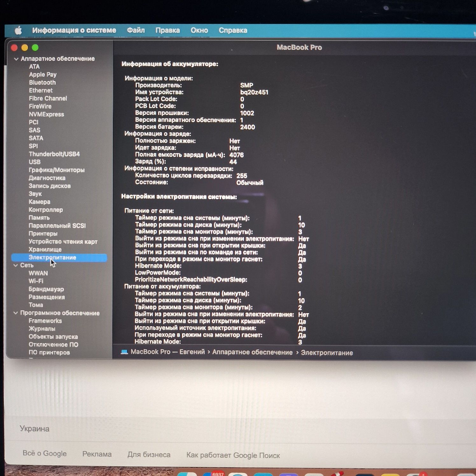Click device name value bq20z451
This screenshot has width=476, height=476.
click(254, 92)
